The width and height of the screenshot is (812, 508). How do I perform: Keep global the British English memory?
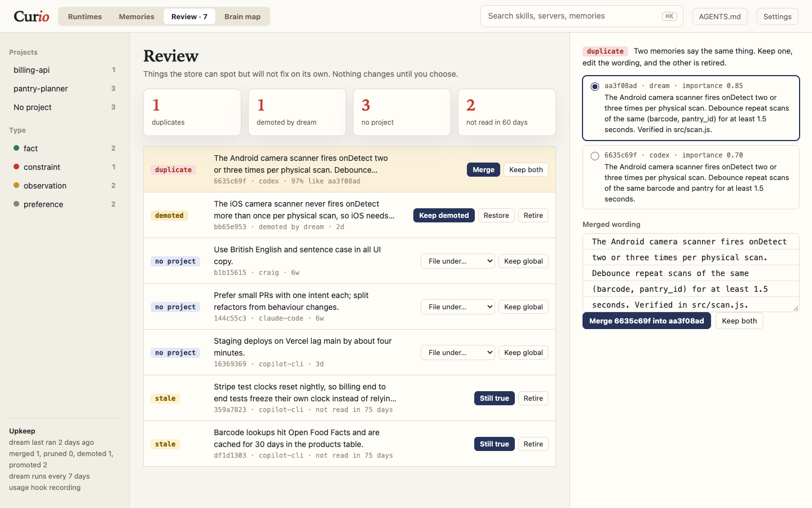(523, 261)
